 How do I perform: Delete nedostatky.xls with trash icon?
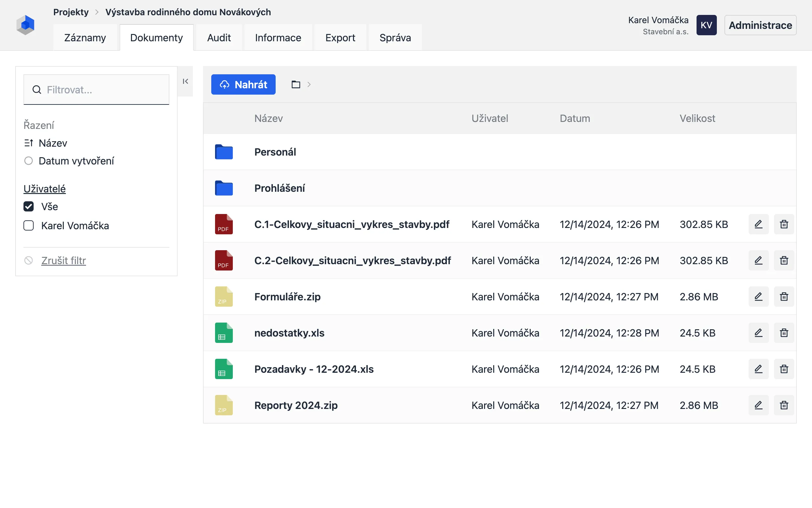784,333
